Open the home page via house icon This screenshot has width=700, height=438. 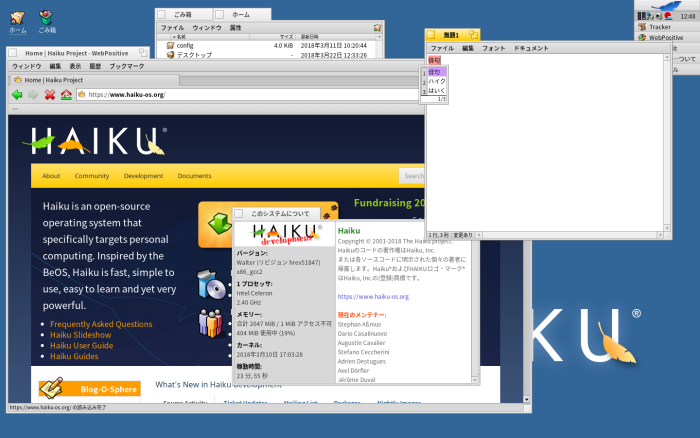[x=66, y=95]
